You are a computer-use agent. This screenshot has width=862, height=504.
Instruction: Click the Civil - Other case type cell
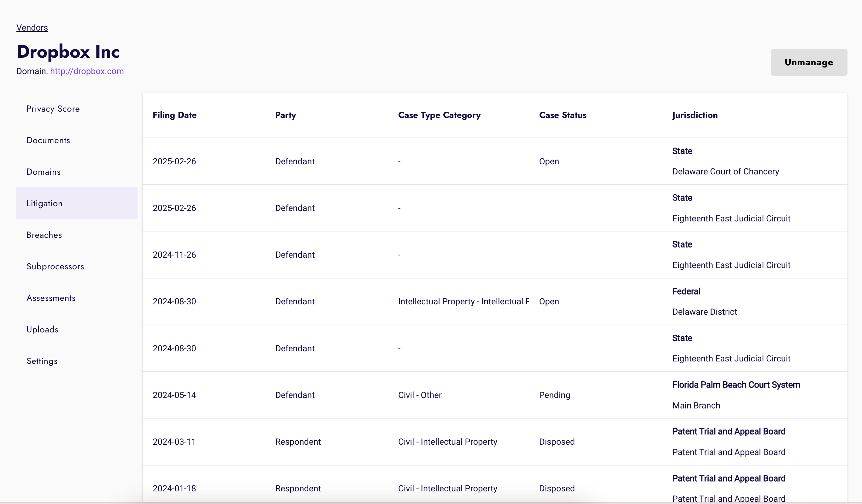pyautogui.click(x=420, y=395)
